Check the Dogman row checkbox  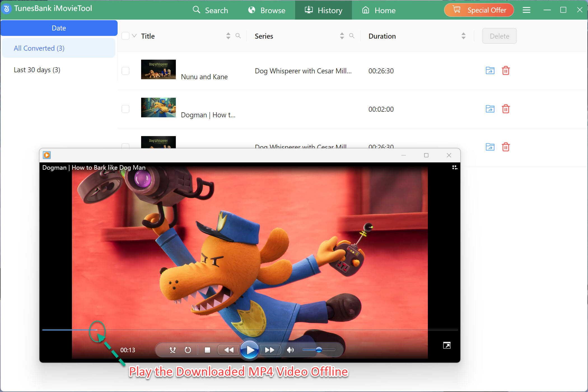pos(125,109)
